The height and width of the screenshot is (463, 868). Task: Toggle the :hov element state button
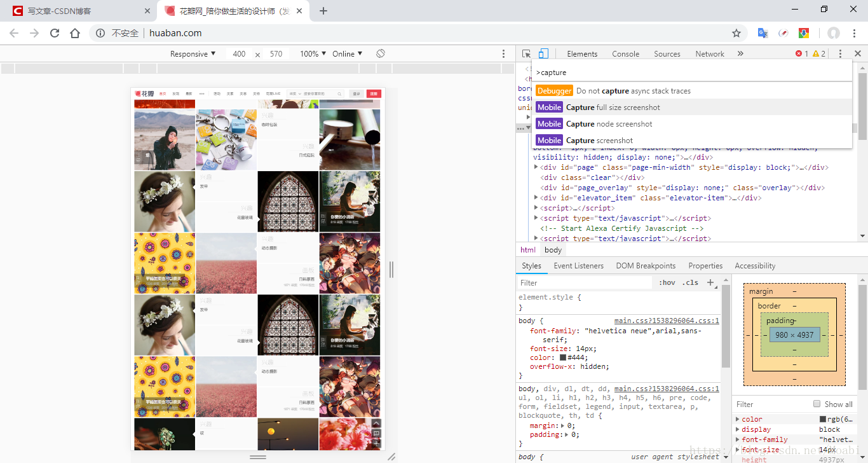(667, 282)
